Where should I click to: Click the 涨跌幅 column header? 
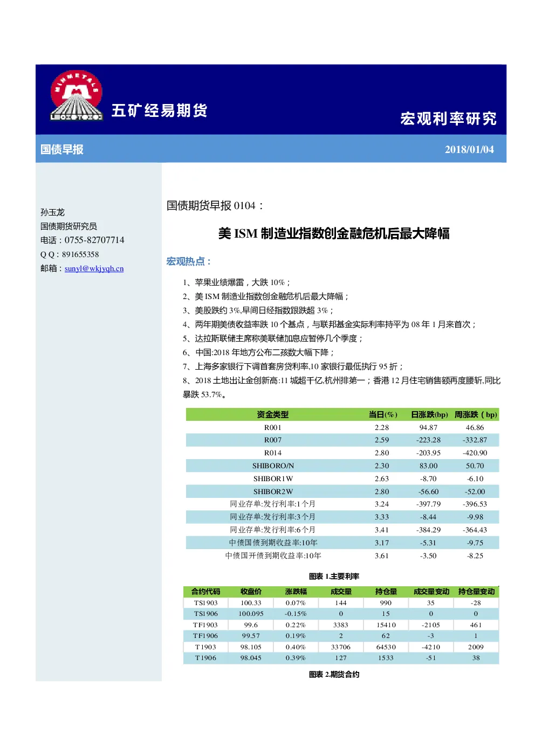296,592
